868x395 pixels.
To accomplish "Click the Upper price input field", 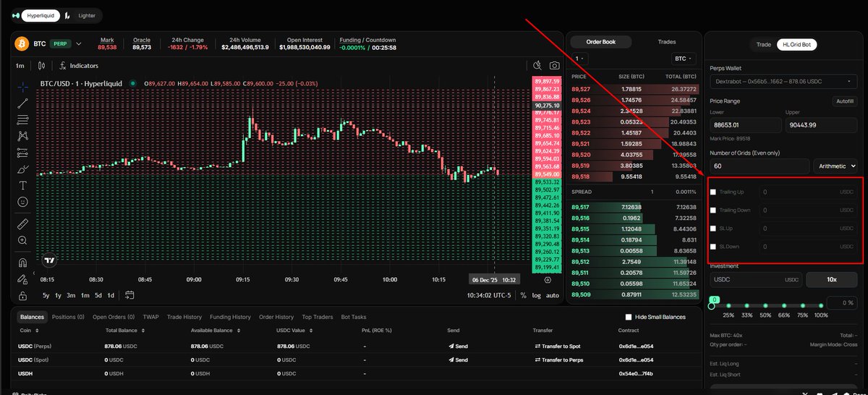I will [822, 125].
